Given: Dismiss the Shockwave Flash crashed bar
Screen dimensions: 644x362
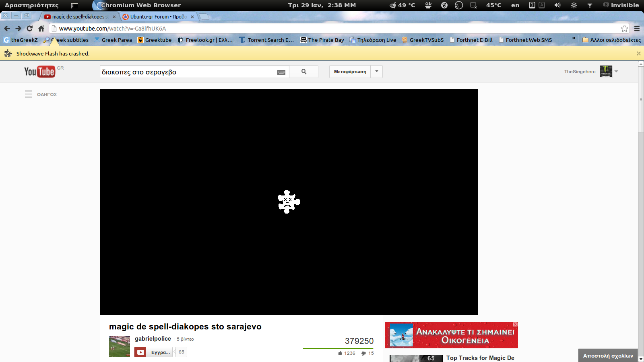Looking at the screenshot, I should coord(638,53).
